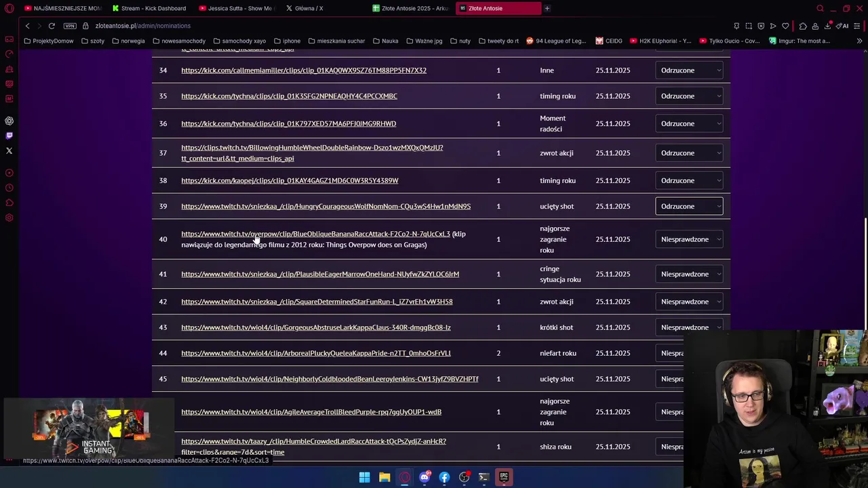Viewport: 868px width, 488px height.
Task: Open the extensions toolbar cube icon
Action: pos(803,26)
